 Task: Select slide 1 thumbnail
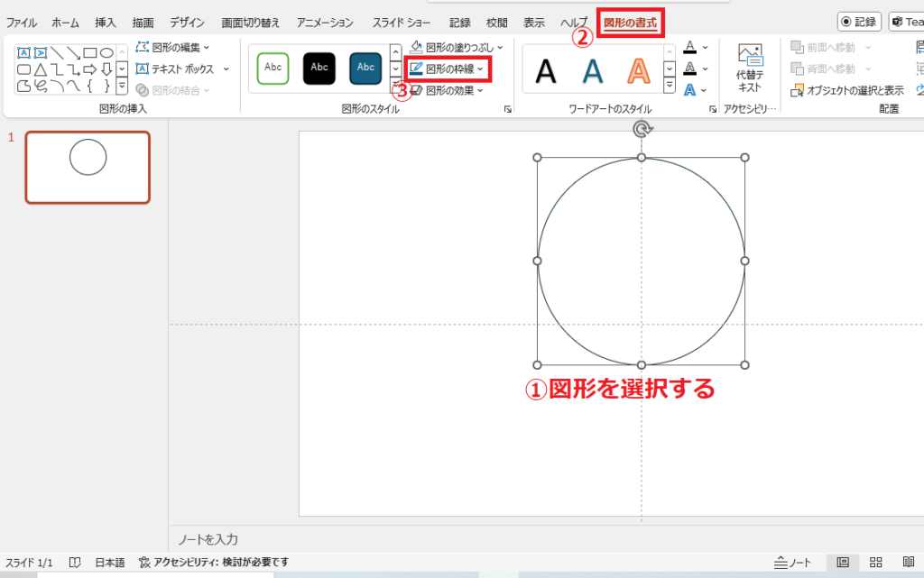88,168
